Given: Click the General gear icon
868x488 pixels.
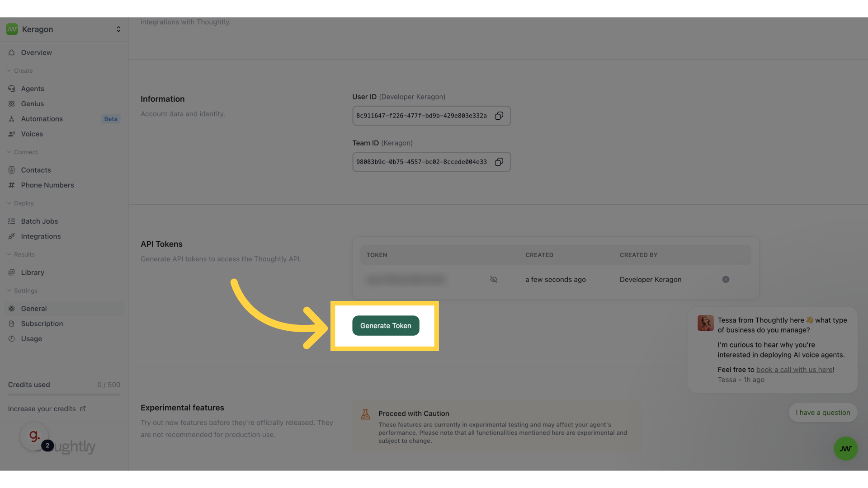Looking at the screenshot, I should tap(12, 309).
